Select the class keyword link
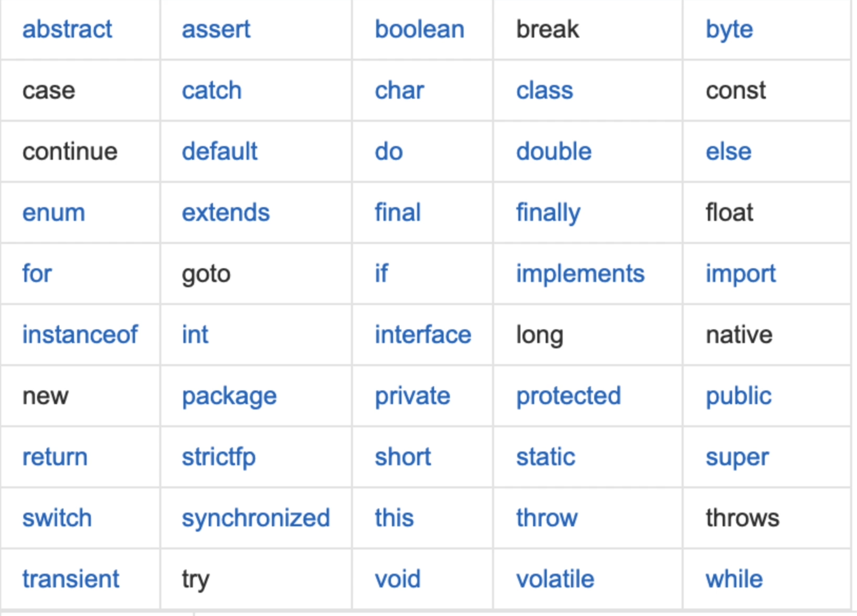857x616 pixels. point(544,90)
